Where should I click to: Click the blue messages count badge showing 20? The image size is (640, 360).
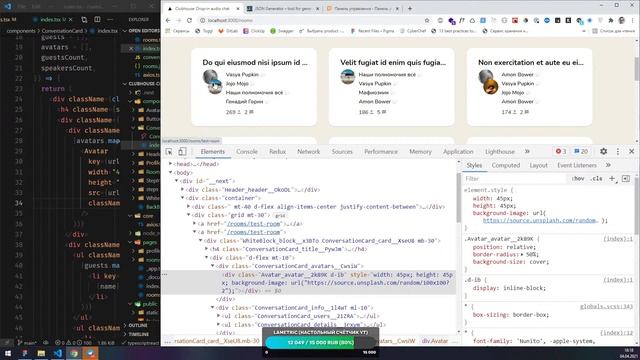click(x=581, y=151)
